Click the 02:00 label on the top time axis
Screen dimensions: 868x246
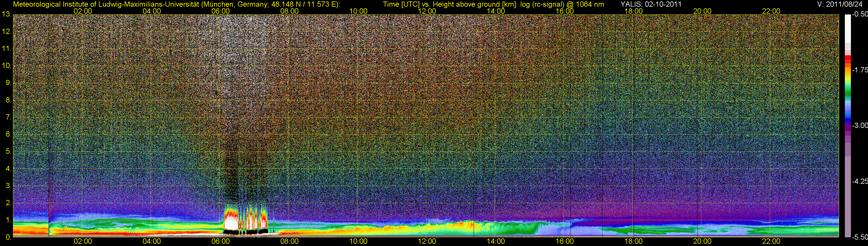tap(83, 11)
